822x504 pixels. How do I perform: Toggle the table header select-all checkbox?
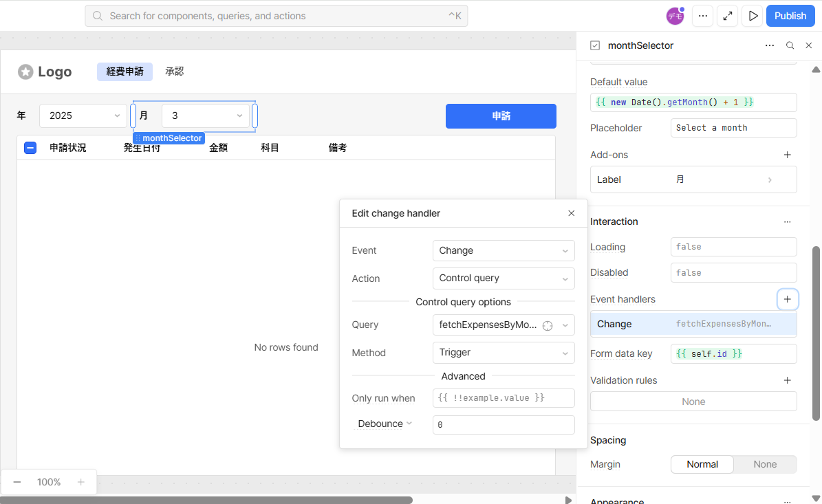point(30,147)
